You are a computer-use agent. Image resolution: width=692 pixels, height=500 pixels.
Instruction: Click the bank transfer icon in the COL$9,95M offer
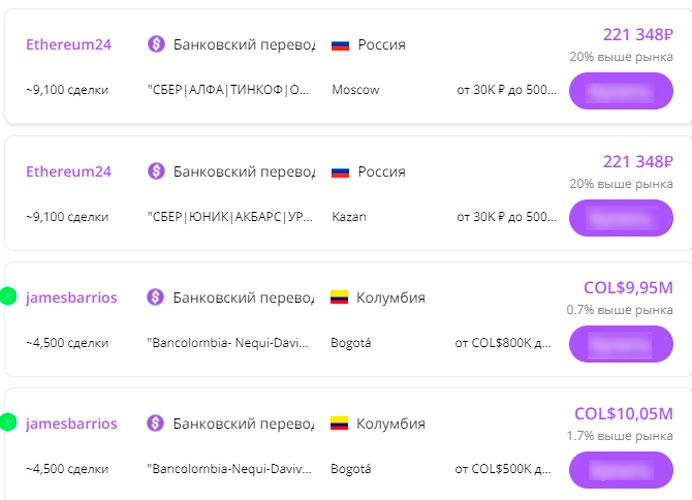[156, 297]
